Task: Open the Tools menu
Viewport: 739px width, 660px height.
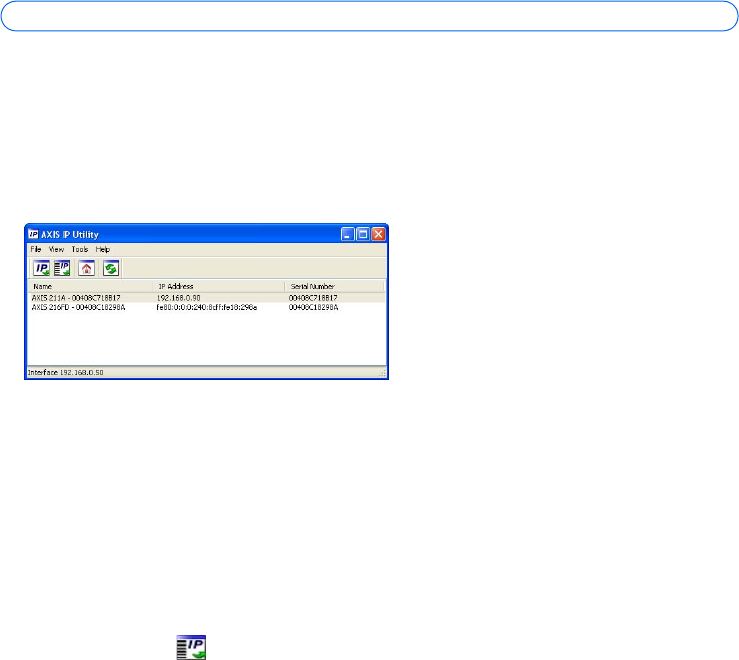Action: pyautogui.click(x=80, y=249)
